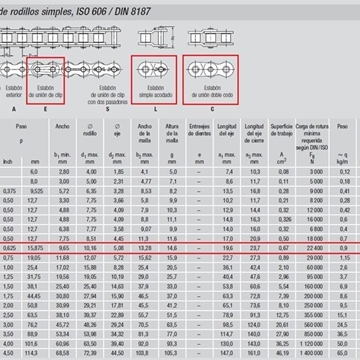Image resolution: width=360 pixels, height=360 pixels.
Task: Click the roller diameter '10,16'
Action: [91, 248]
